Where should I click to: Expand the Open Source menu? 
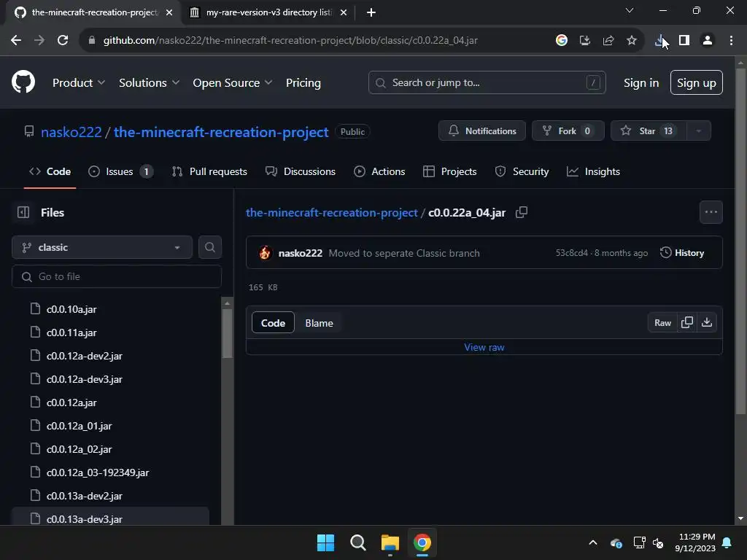tap(233, 83)
